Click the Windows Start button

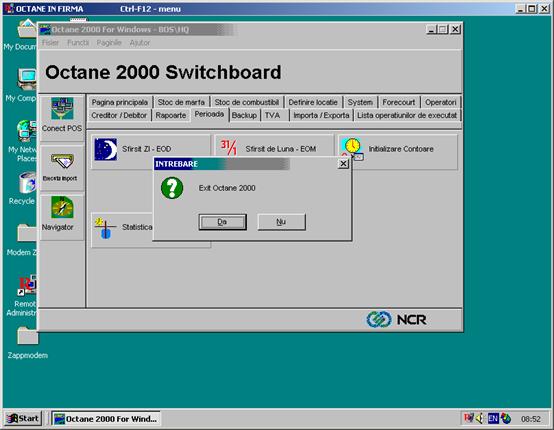[23, 419]
